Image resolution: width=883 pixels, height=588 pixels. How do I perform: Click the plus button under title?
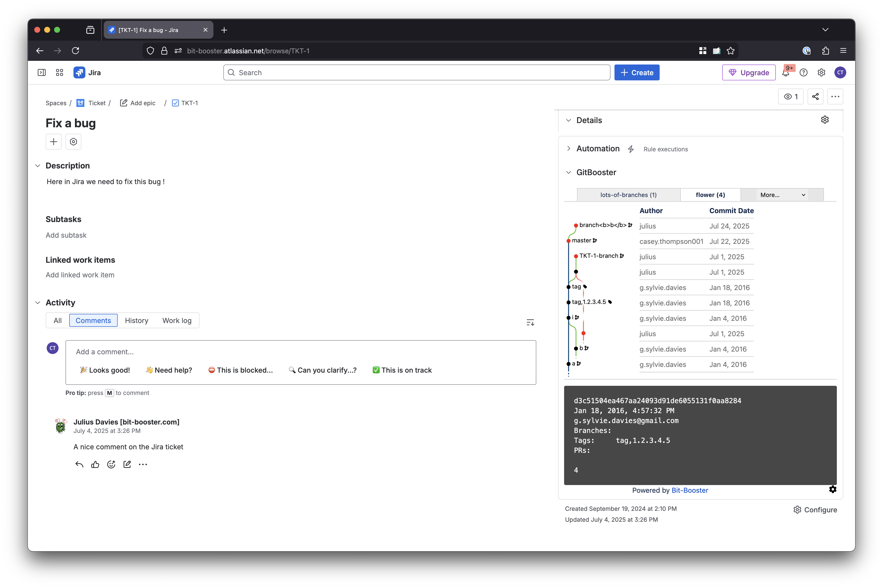point(54,142)
